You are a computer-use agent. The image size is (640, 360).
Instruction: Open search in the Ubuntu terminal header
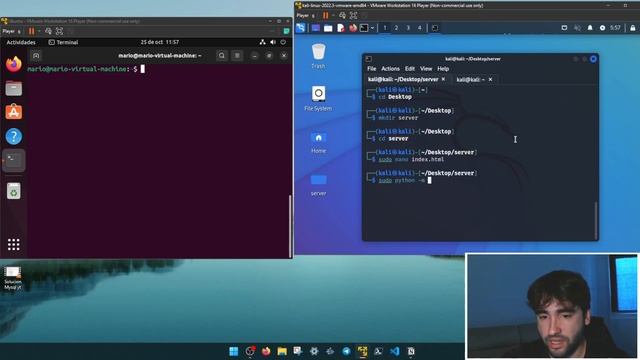pyautogui.click(x=222, y=56)
